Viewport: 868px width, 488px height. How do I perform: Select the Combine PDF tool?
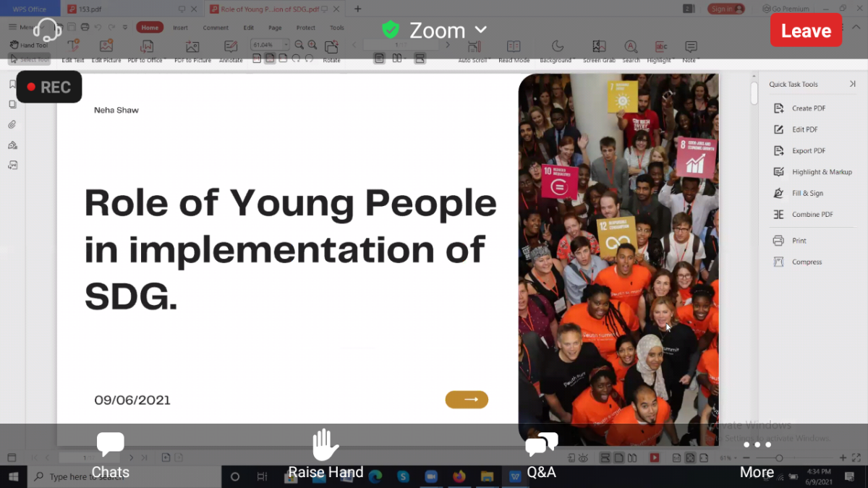tap(812, 215)
